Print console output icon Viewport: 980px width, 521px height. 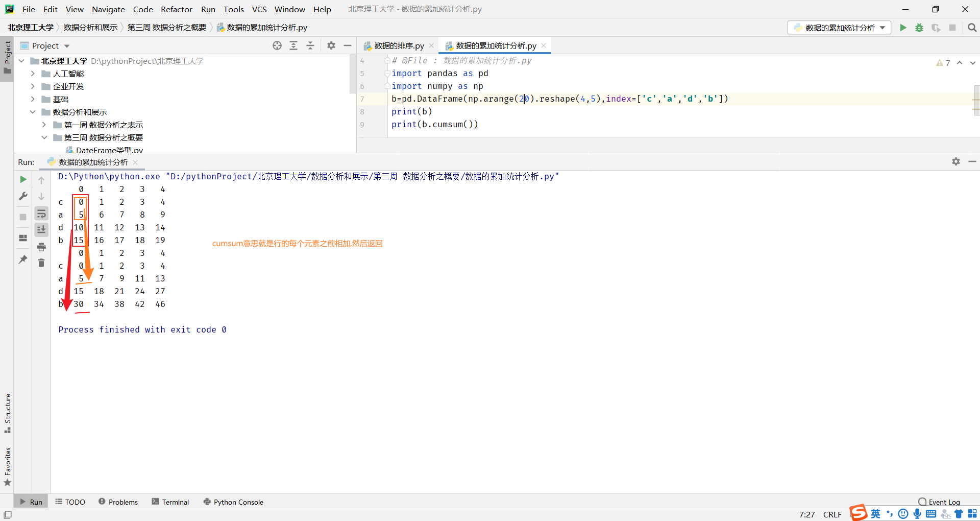pos(41,247)
